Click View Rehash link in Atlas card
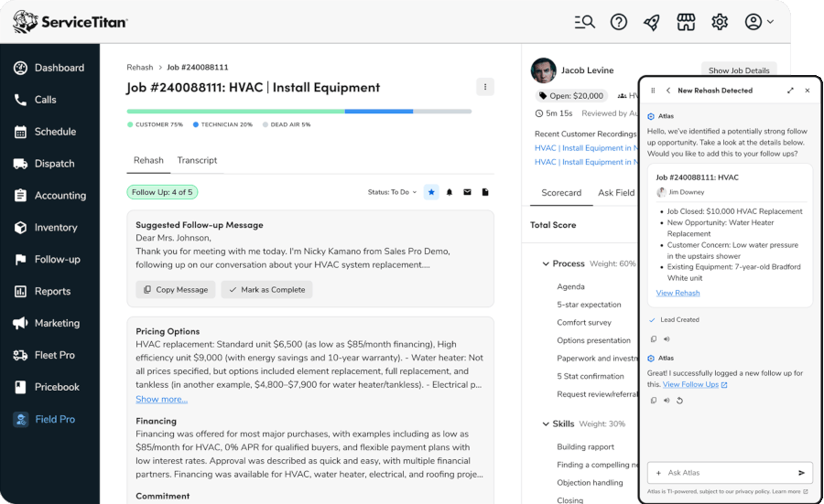The height and width of the screenshot is (504, 824). (678, 293)
